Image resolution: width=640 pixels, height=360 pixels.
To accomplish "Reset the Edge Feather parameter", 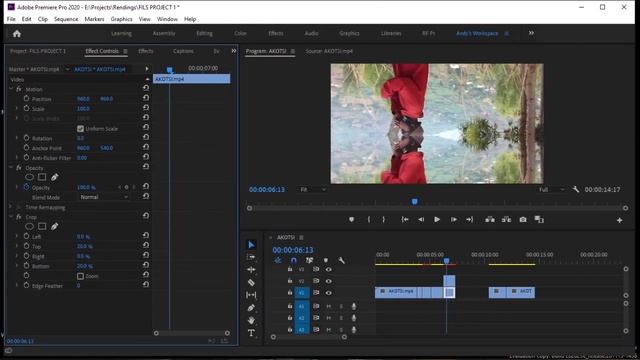I will 146,285.
